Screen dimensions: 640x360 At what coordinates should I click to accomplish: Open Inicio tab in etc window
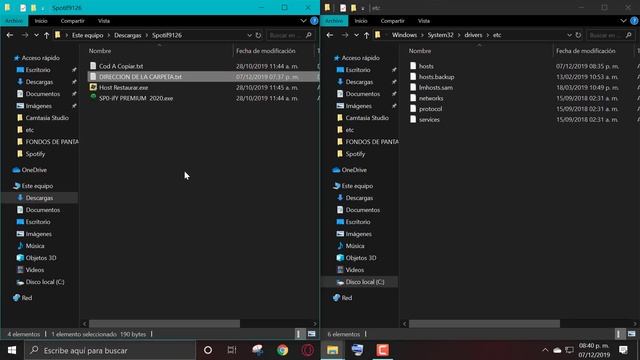click(x=361, y=21)
